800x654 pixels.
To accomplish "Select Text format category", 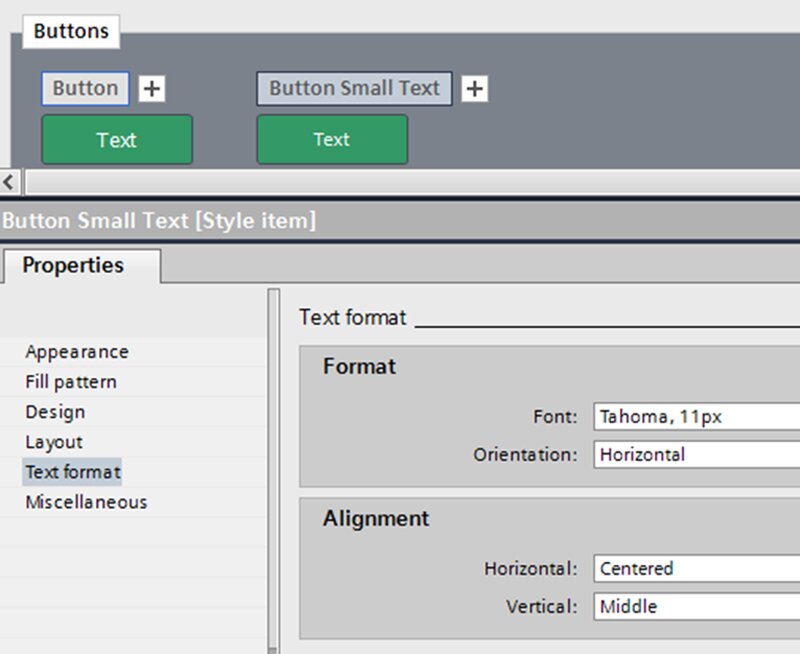I will click(x=72, y=472).
